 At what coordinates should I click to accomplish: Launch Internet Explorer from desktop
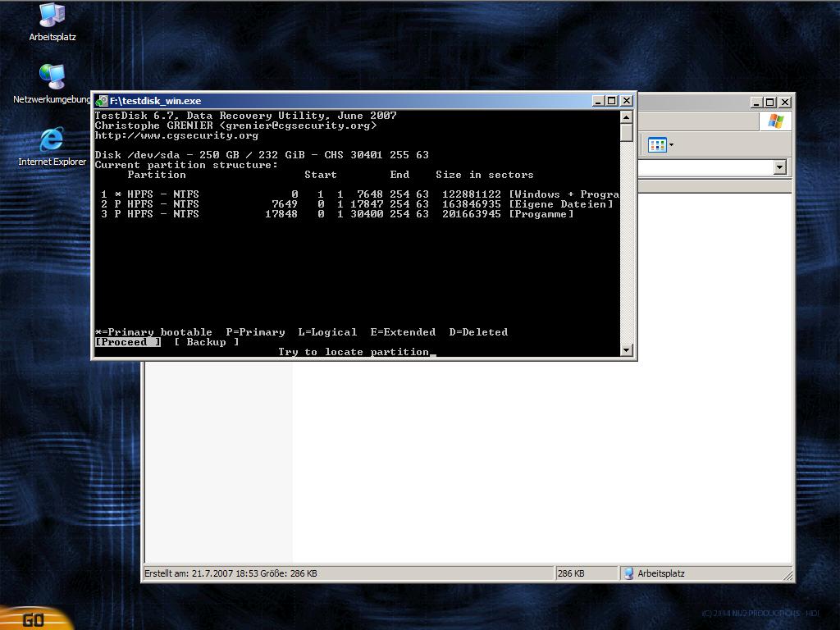point(52,146)
